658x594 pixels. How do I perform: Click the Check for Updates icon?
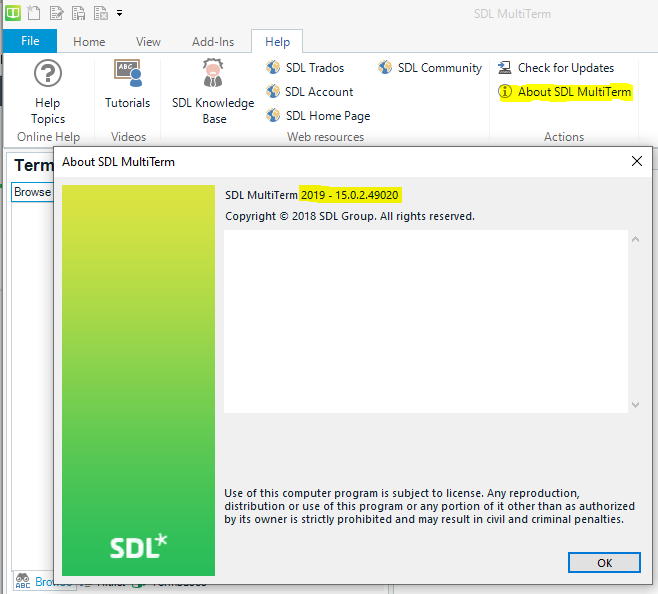504,67
